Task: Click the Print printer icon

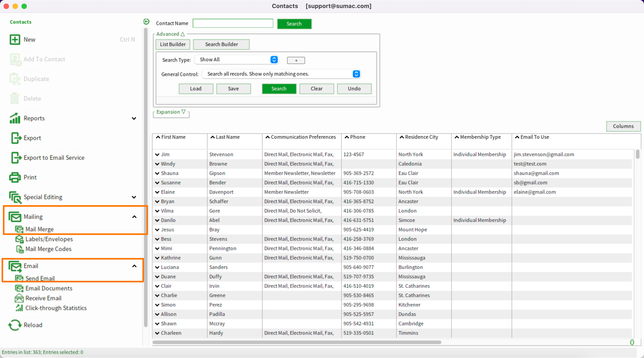Action: click(x=15, y=177)
